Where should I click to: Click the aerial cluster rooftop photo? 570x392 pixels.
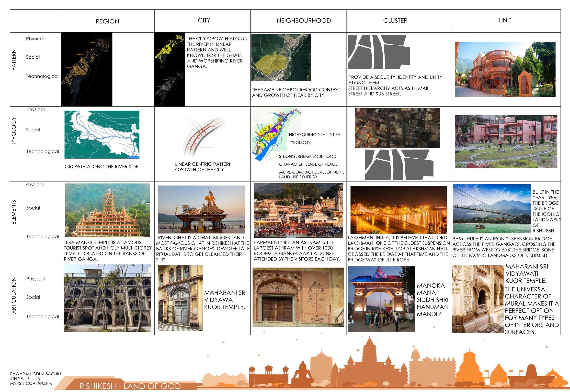click(397, 128)
